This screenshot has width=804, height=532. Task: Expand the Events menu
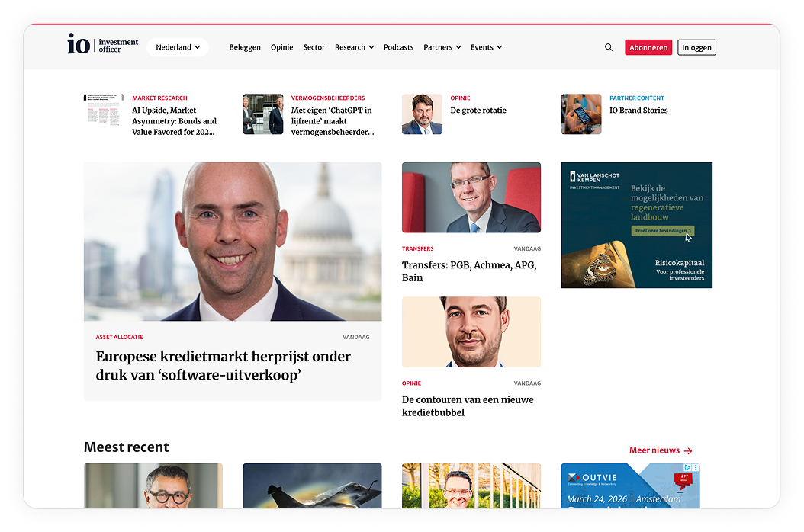click(486, 47)
